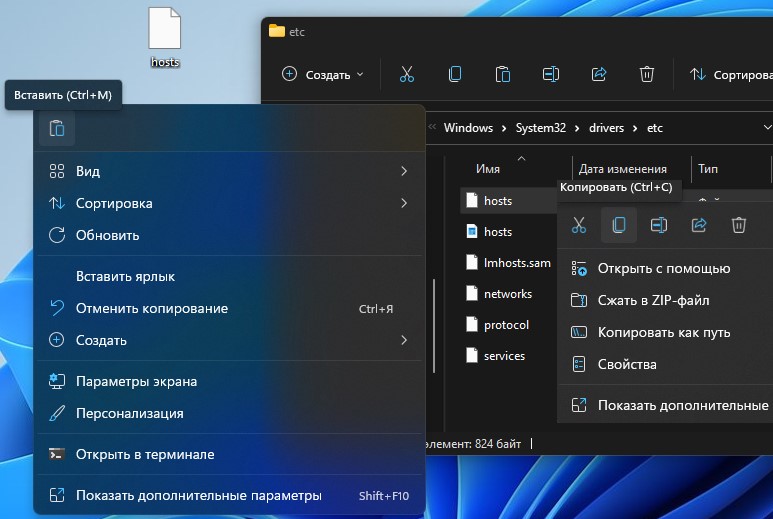Expand the chevron beside desktop menu Создать

404,340
